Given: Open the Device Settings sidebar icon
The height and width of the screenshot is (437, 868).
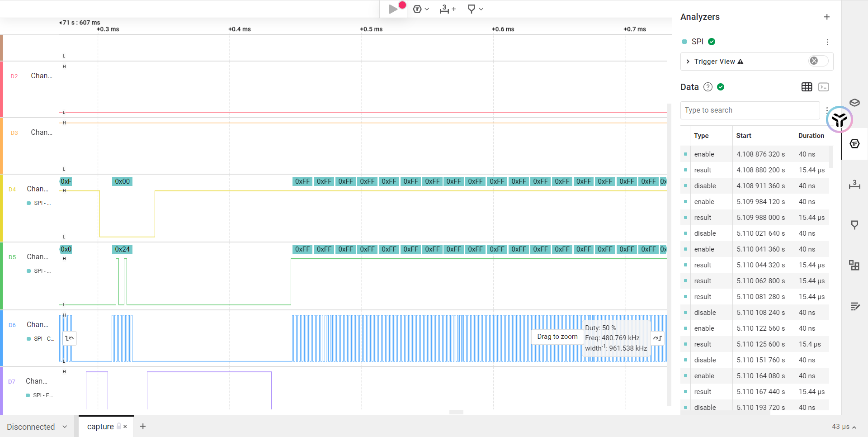Looking at the screenshot, I should click(854, 103).
